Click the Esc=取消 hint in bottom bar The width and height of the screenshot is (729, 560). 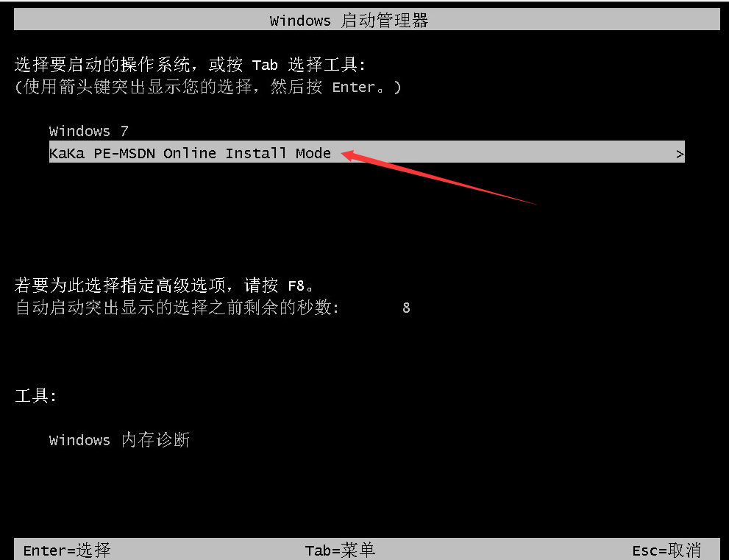[666, 550]
